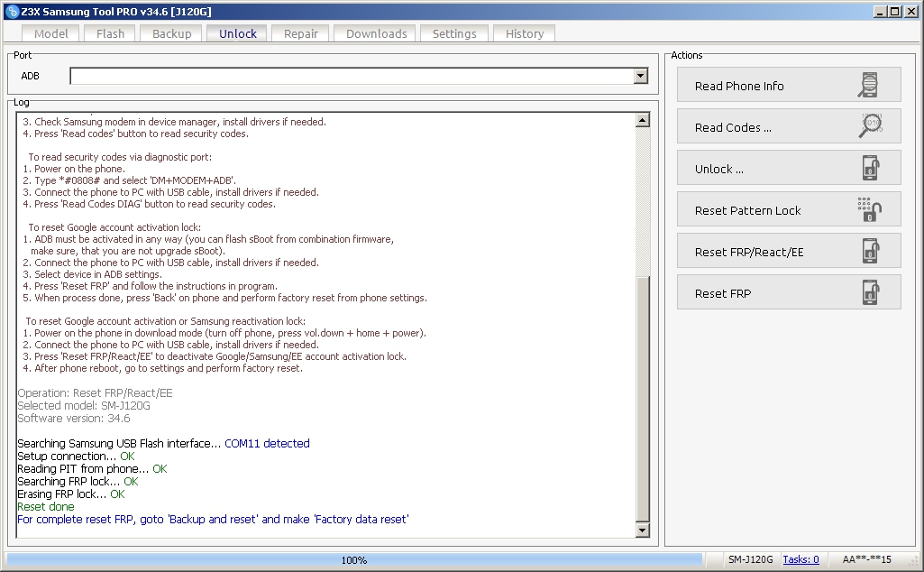Click the 'COM11 detected' log text
The image size is (924, 572).
click(x=267, y=444)
